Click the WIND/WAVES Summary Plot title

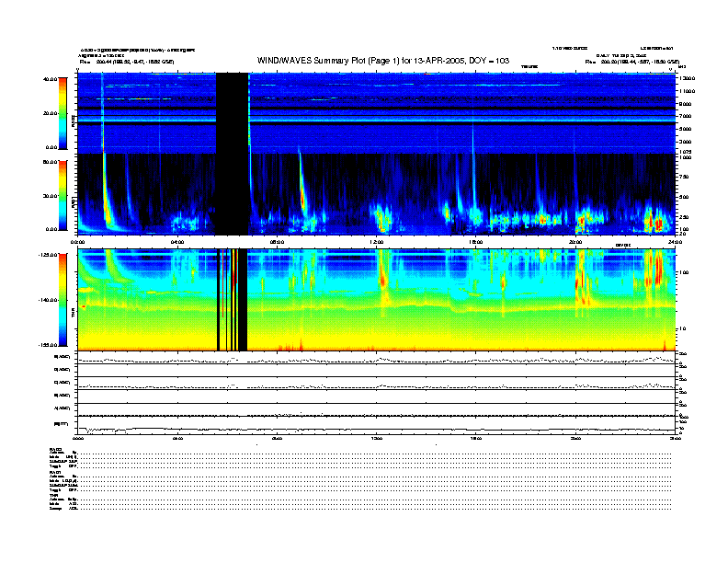(383, 61)
